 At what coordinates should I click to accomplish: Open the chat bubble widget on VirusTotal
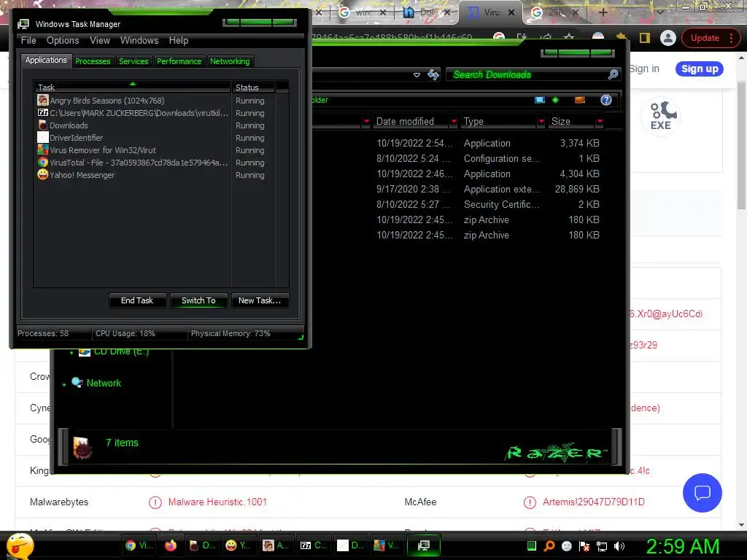click(x=703, y=493)
